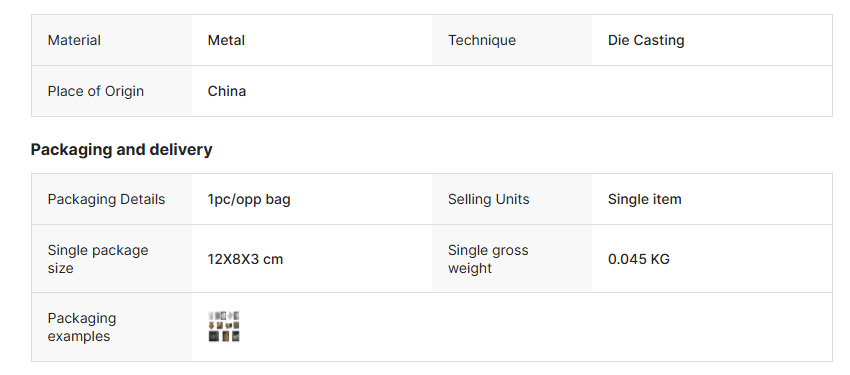Image resolution: width=850 pixels, height=375 pixels.
Task: Select the 1pc/opp bag value
Action: point(249,199)
